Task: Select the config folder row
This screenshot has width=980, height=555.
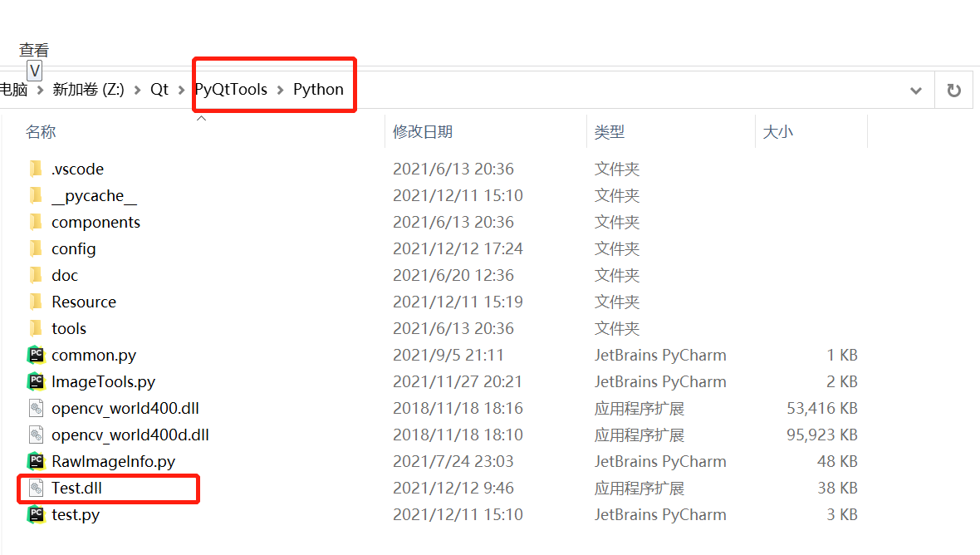Action: click(74, 248)
